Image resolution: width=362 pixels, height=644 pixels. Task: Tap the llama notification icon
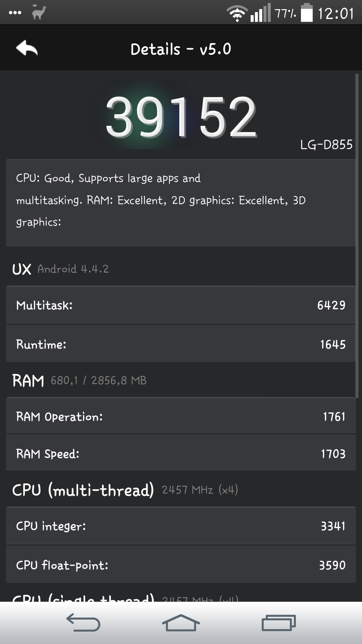pos(39,12)
